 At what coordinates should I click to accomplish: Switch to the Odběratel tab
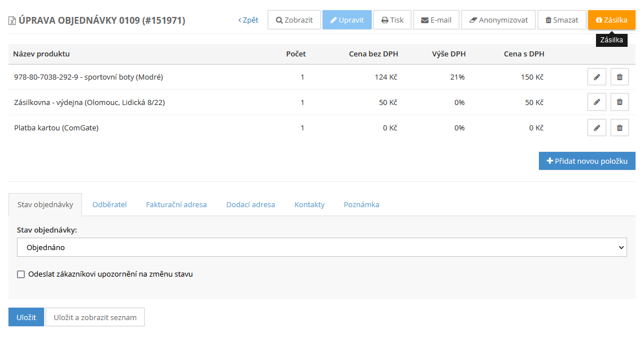tap(109, 204)
